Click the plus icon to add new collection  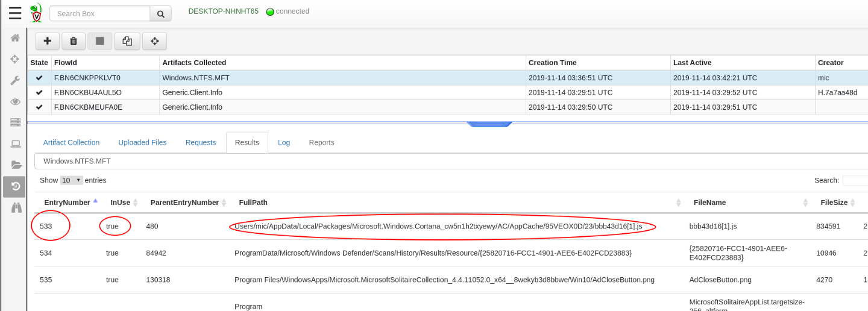point(48,41)
